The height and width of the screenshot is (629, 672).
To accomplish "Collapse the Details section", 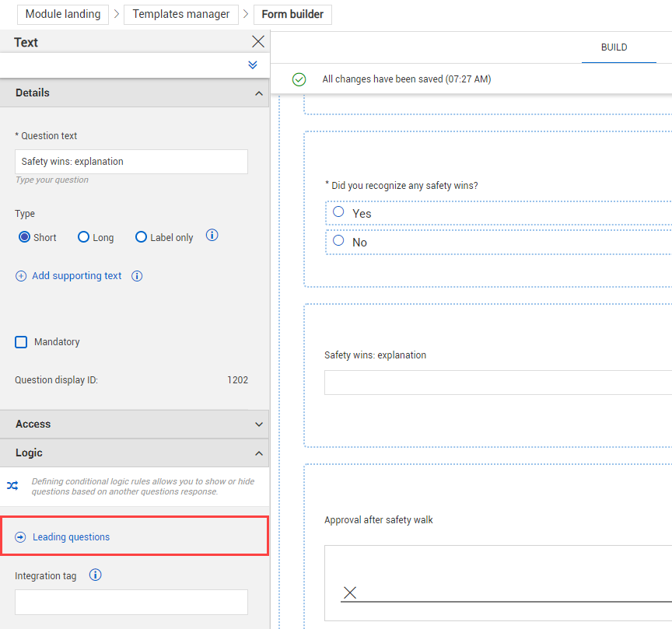I will coord(258,93).
